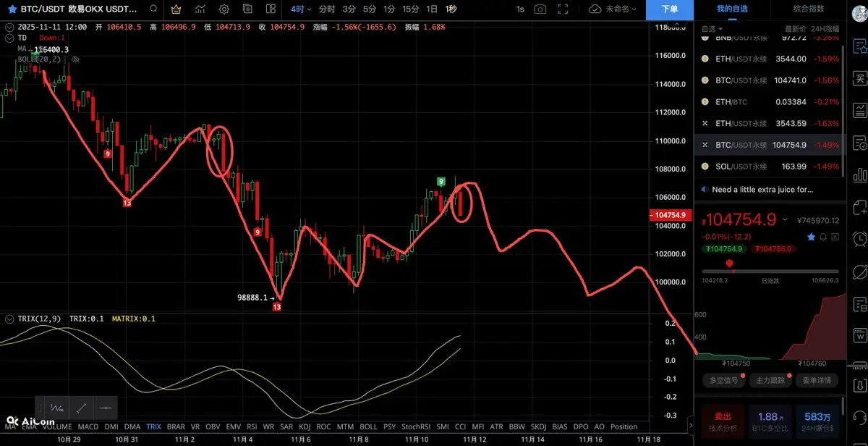Open 583万 24H爆仓 liquidation card
868x446 pixels.
point(817,421)
